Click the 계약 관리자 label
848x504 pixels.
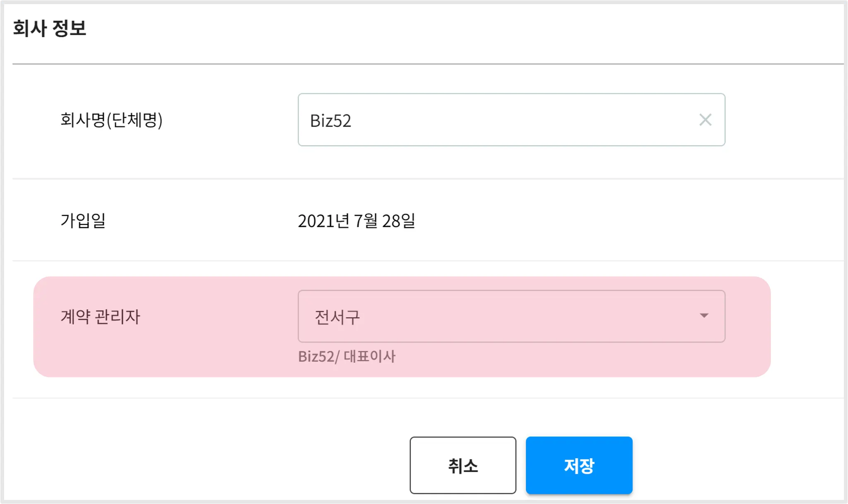click(100, 317)
